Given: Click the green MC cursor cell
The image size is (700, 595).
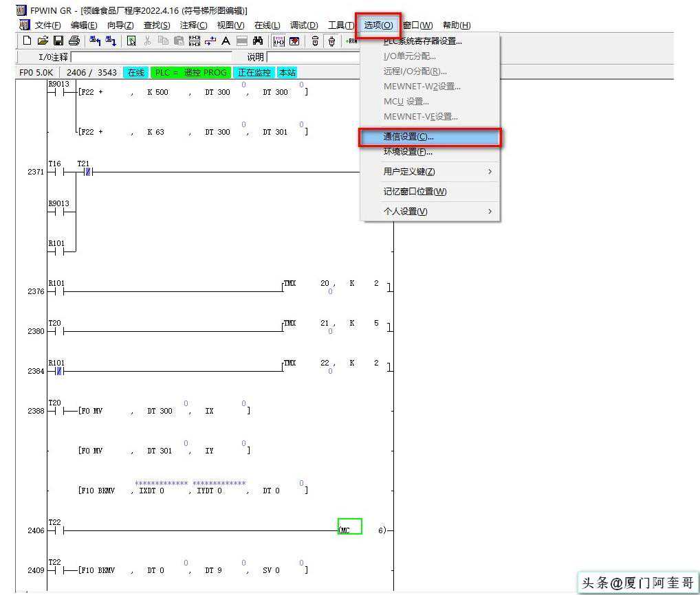Looking at the screenshot, I should pos(349,527).
